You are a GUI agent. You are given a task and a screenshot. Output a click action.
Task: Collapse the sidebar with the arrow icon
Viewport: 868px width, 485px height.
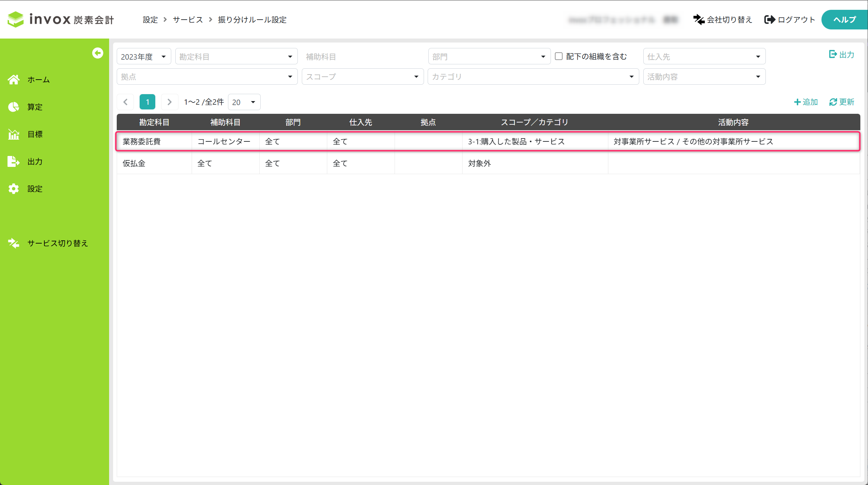97,53
